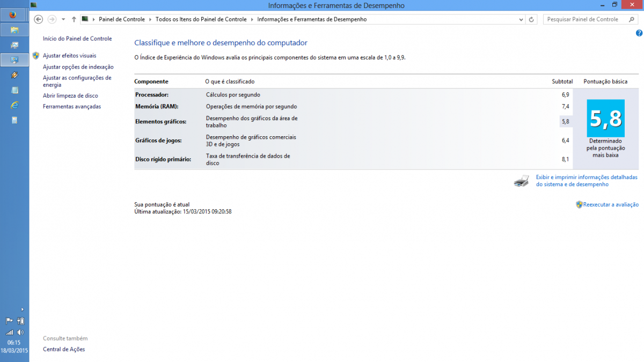Open the recent locations dropdown arrow
644x362 pixels.
[63, 19]
